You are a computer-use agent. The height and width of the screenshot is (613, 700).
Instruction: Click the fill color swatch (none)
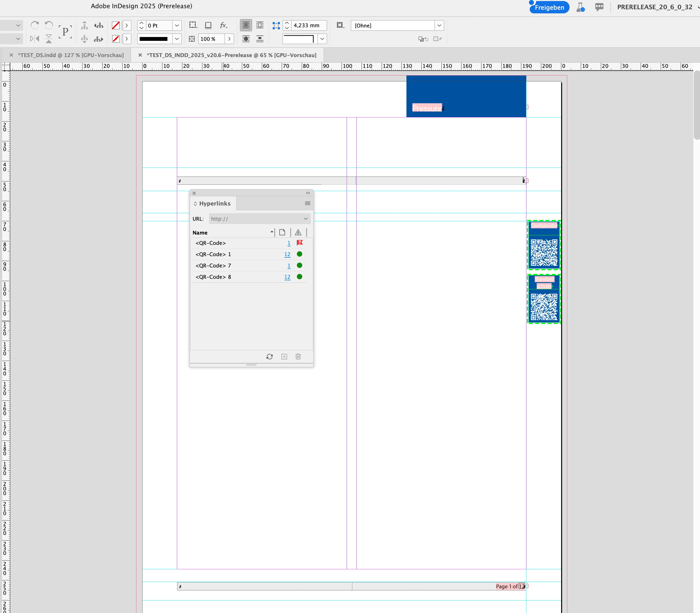click(x=116, y=25)
